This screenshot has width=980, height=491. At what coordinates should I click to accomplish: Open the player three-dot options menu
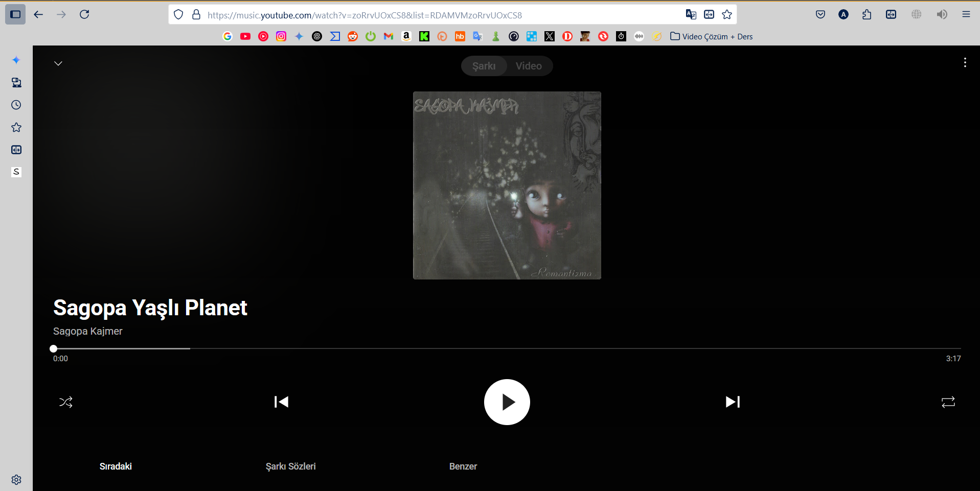click(965, 62)
